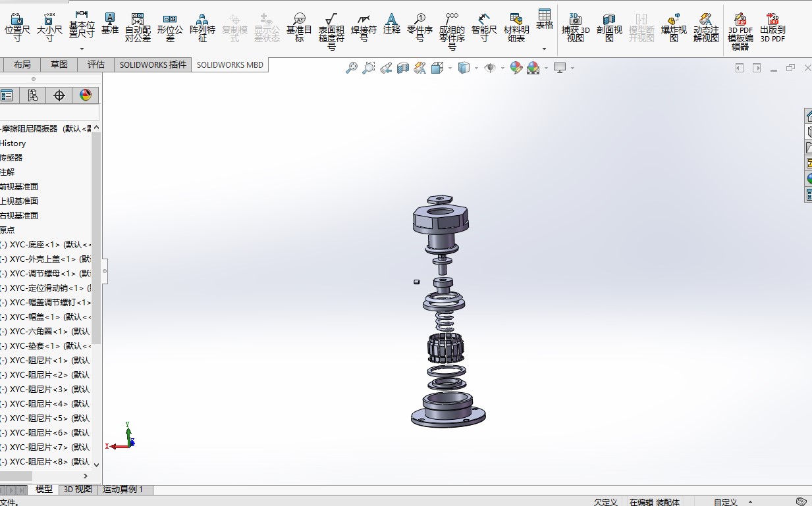
Task: Open the Appearances task pane tab
Action: coord(809,179)
